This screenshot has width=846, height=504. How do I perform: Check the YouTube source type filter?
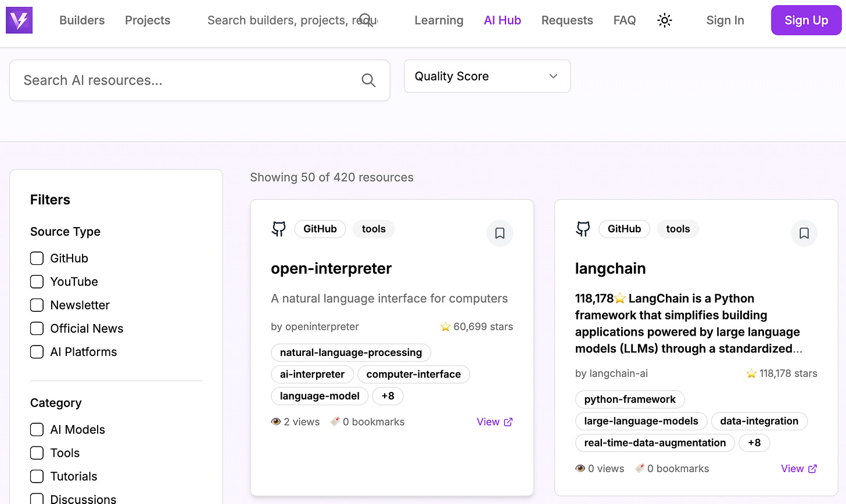pyautogui.click(x=37, y=282)
